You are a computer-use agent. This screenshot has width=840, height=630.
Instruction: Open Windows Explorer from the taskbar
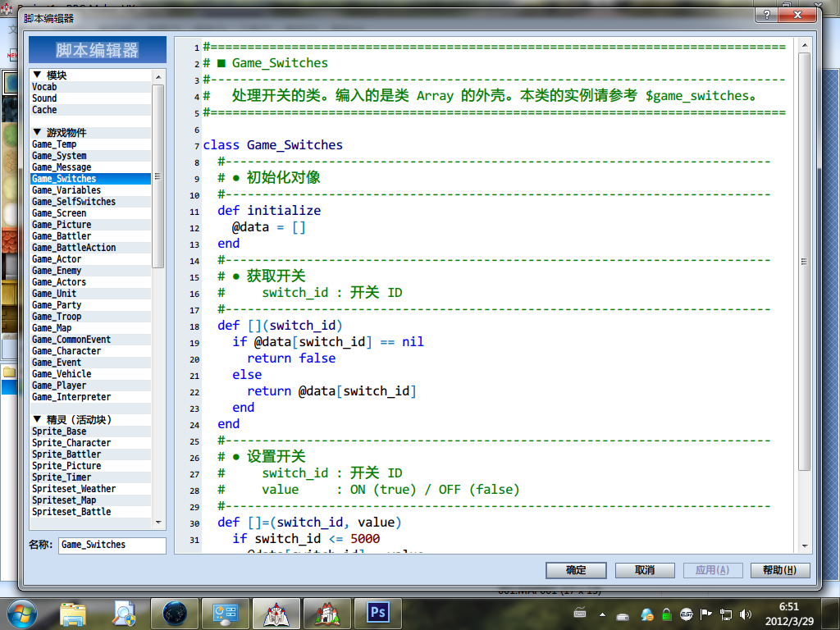point(73,612)
